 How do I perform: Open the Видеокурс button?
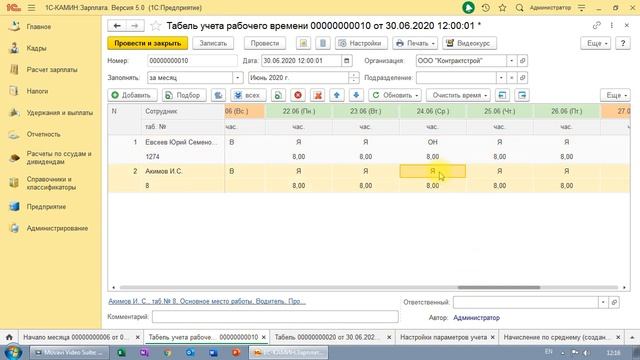click(x=469, y=43)
